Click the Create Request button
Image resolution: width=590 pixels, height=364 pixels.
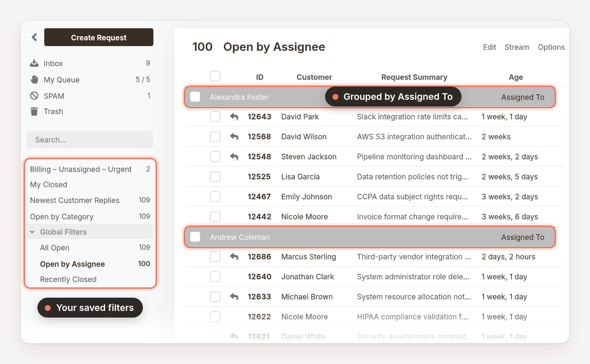click(x=99, y=37)
